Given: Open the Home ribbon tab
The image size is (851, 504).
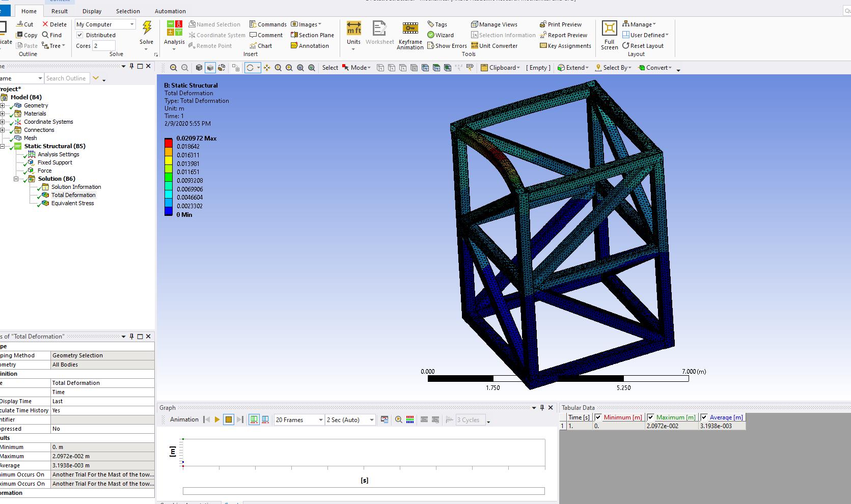Looking at the screenshot, I should (29, 11).
